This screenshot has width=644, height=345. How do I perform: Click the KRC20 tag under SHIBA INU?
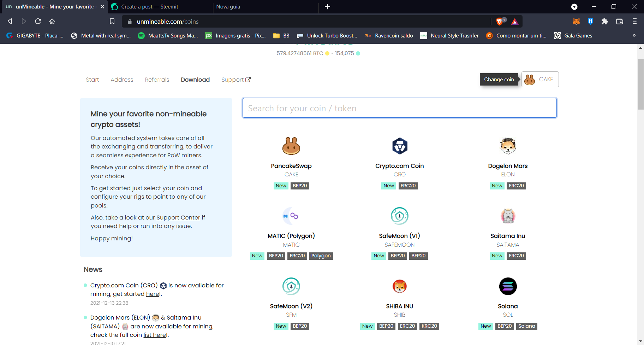click(x=429, y=326)
